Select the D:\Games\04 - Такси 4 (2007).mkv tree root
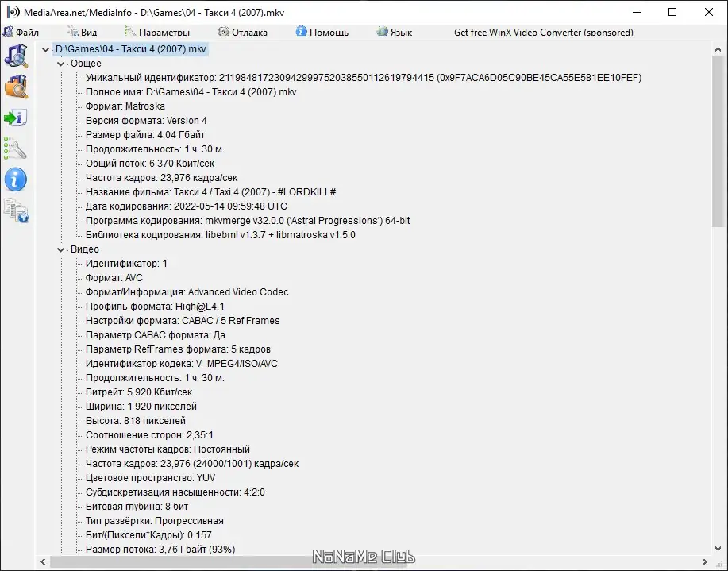This screenshot has width=728, height=571. pos(130,49)
